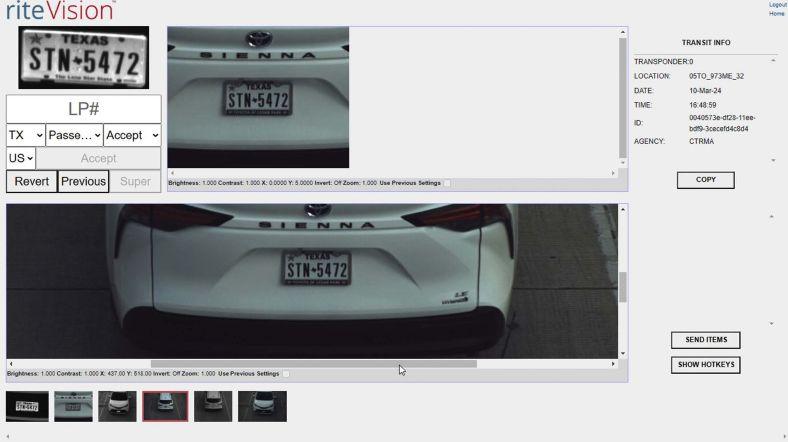The image size is (788, 442).
Task: Click the agency value CTRMA
Action: (701, 142)
